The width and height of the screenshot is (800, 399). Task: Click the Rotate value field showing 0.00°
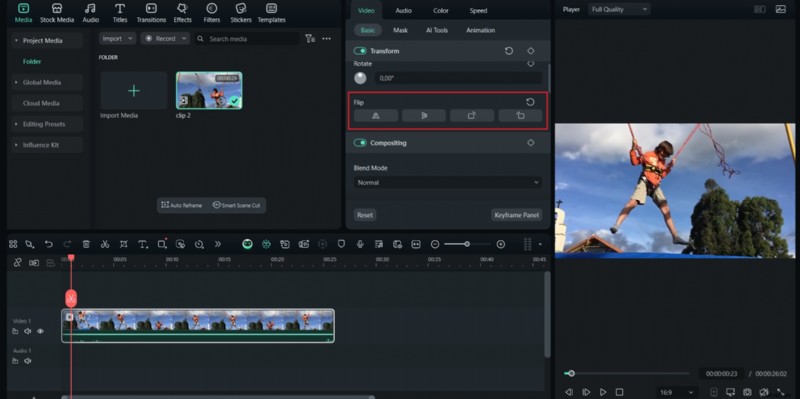click(x=458, y=78)
